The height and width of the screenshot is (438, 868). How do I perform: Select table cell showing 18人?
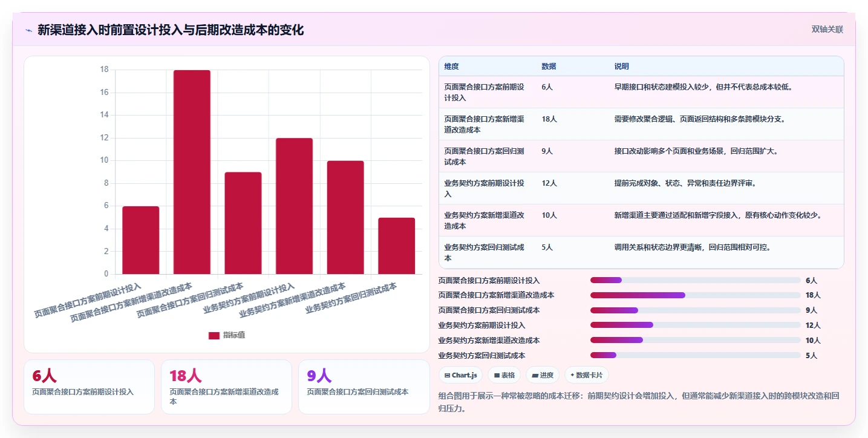point(550,119)
